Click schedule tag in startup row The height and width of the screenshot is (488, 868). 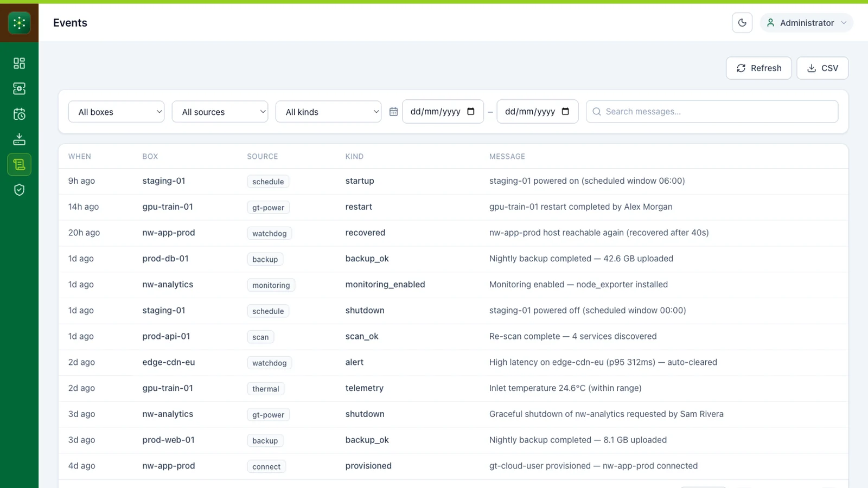tap(268, 182)
